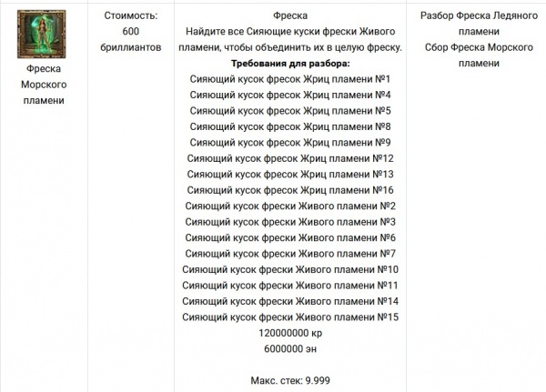Select Сияющий кусок фрески Живого пламени №6

pos(290,237)
